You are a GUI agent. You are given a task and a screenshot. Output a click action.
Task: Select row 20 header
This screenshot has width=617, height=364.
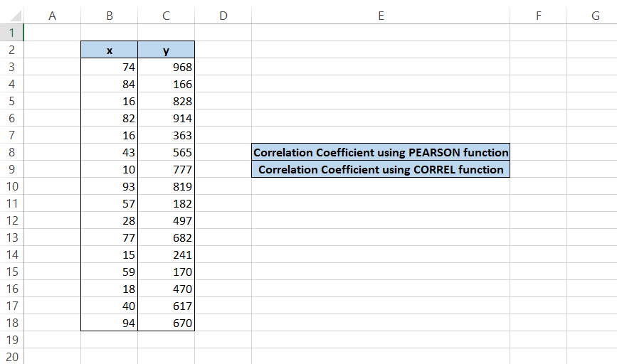(x=11, y=357)
